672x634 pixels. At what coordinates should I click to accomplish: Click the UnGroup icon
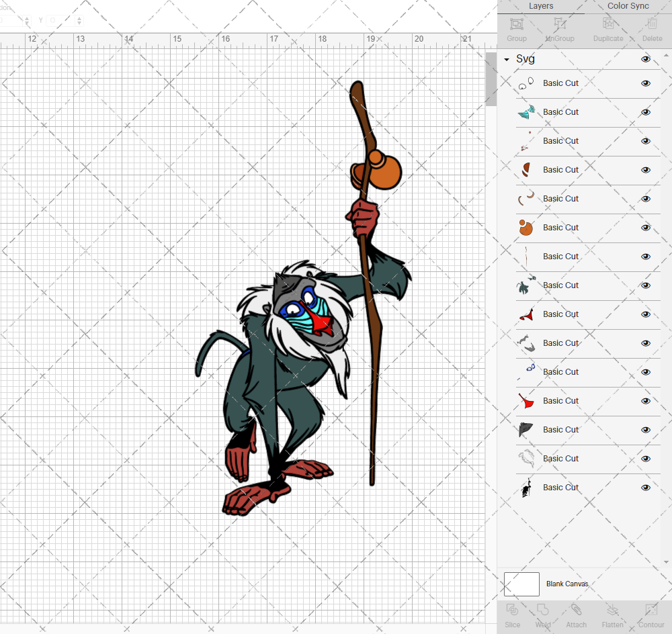(x=560, y=24)
